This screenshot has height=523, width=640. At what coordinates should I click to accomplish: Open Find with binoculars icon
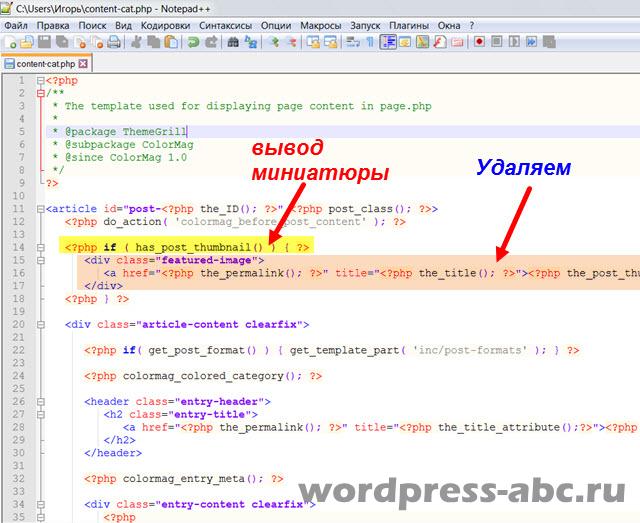pyautogui.click(x=233, y=42)
